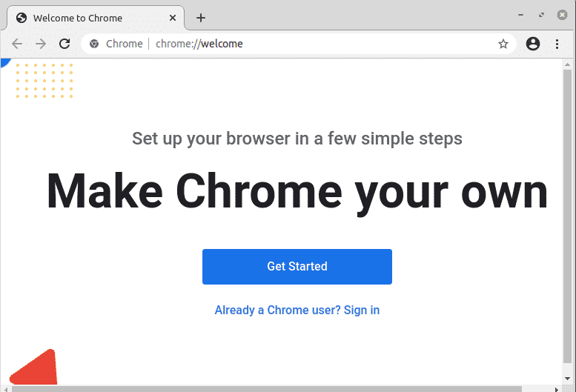The height and width of the screenshot is (392, 576).
Task: Open a new tab with the plus button
Action: click(201, 18)
